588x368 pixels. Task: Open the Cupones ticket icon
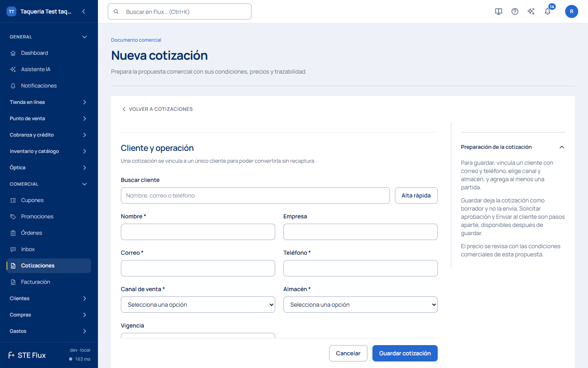point(13,200)
